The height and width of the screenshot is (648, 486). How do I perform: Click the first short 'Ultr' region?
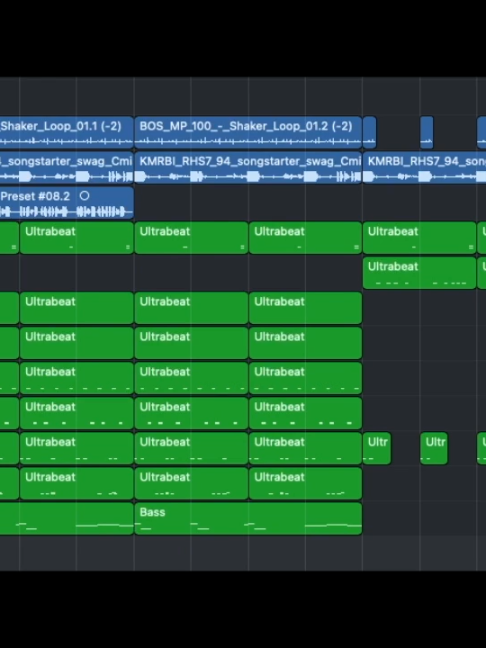pyautogui.click(x=377, y=448)
